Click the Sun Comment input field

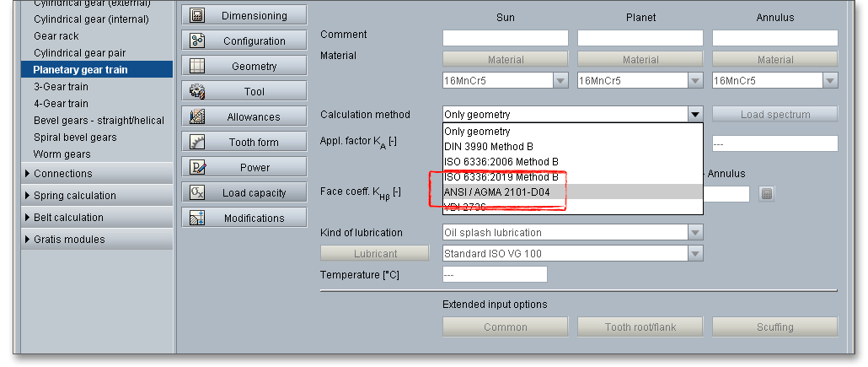(x=505, y=38)
